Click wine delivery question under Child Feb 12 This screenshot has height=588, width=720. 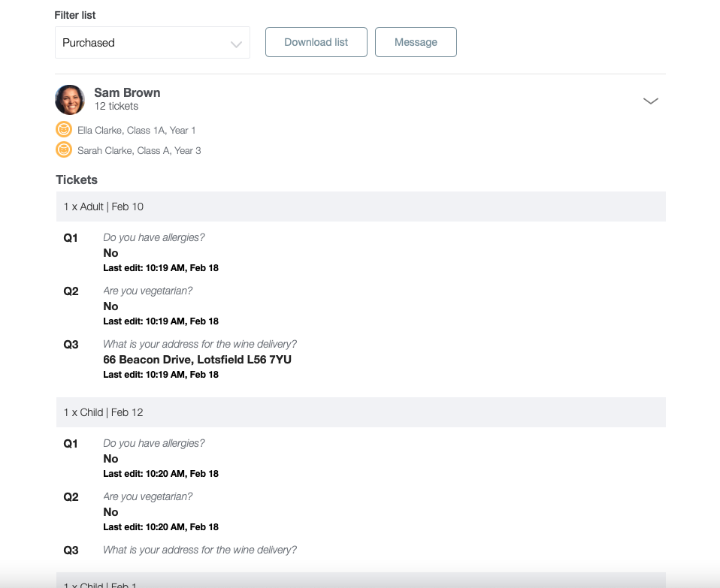point(200,550)
